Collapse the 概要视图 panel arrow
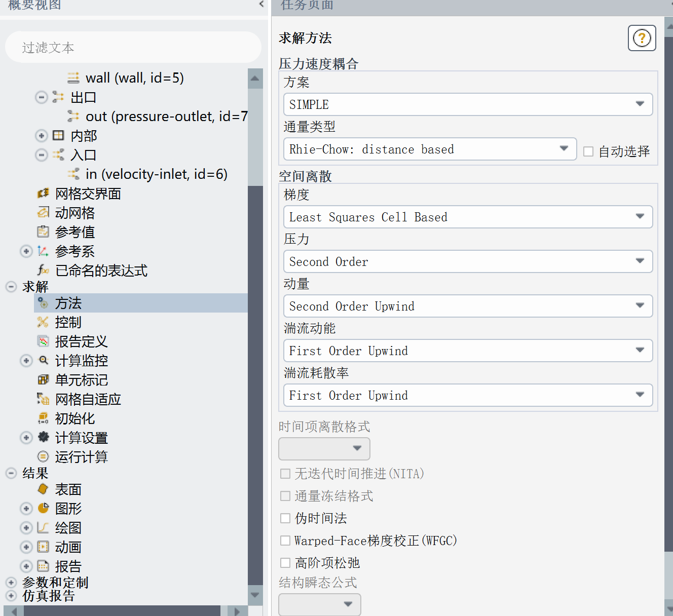This screenshot has width=673, height=616. [x=261, y=4]
